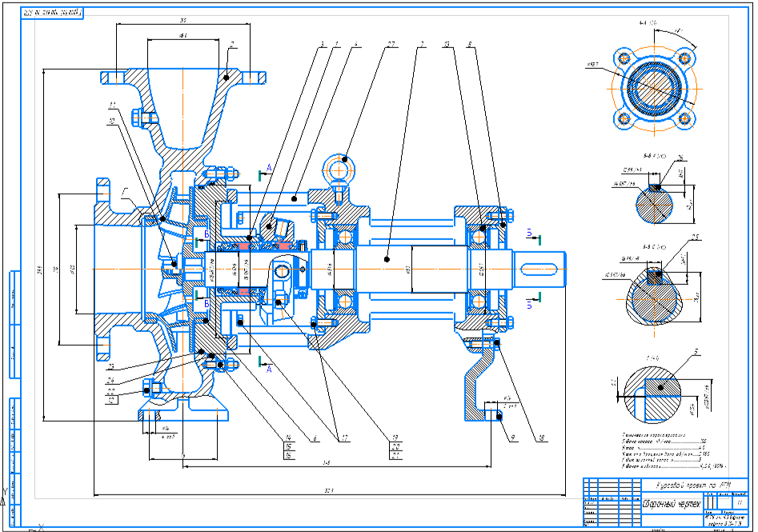
Task: Select part balloon number 6
Action: pyautogui.click(x=315, y=438)
